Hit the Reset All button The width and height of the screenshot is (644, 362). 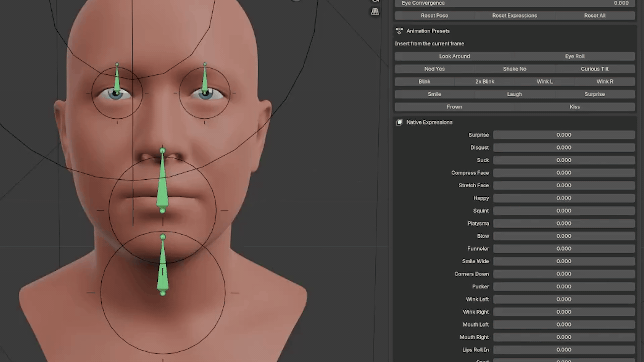click(x=595, y=15)
